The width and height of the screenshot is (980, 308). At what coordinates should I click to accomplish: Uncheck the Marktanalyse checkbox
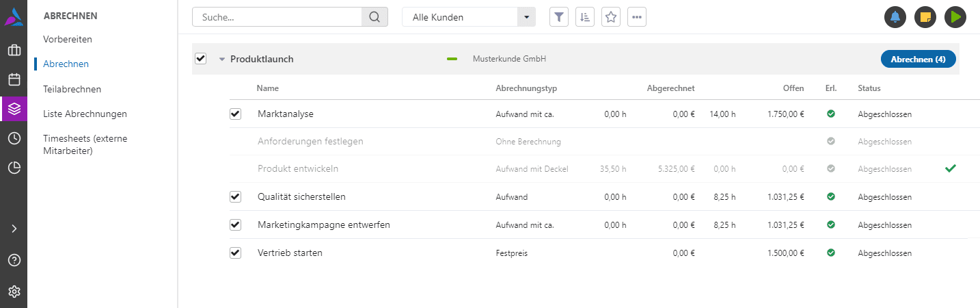click(x=236, y=114)
